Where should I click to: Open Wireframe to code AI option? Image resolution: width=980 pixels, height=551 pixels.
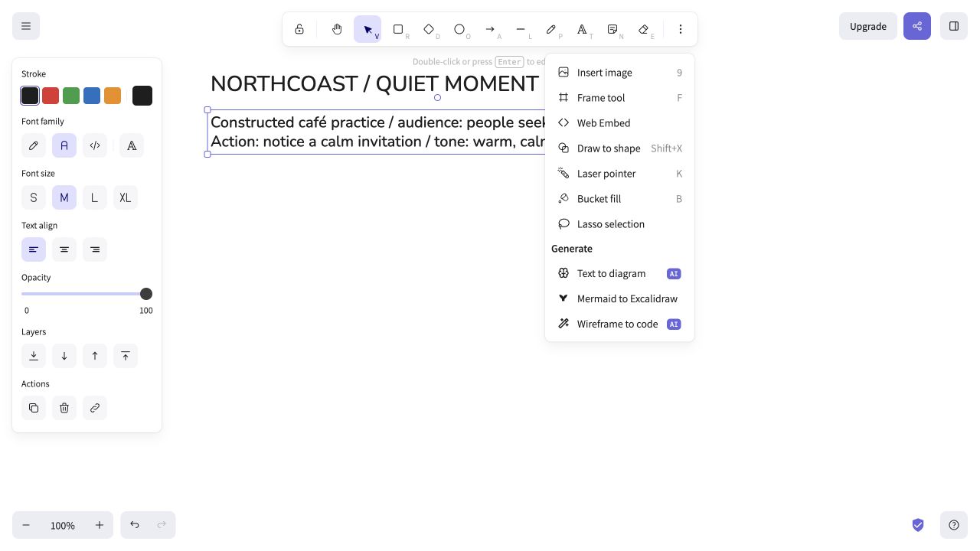point(619,324)
